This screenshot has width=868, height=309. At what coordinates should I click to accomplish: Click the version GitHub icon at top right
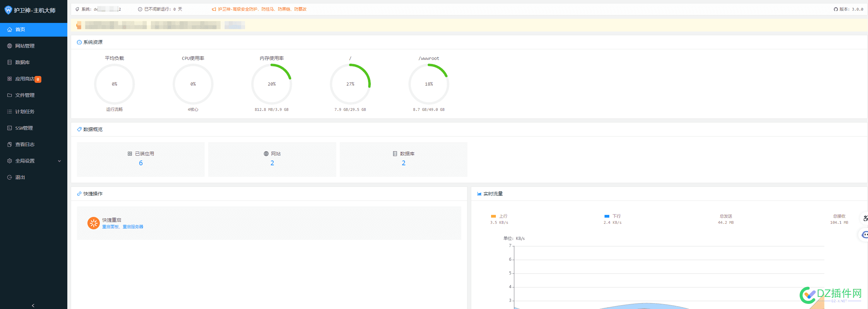pyautogui.click(x=836, y=9)
